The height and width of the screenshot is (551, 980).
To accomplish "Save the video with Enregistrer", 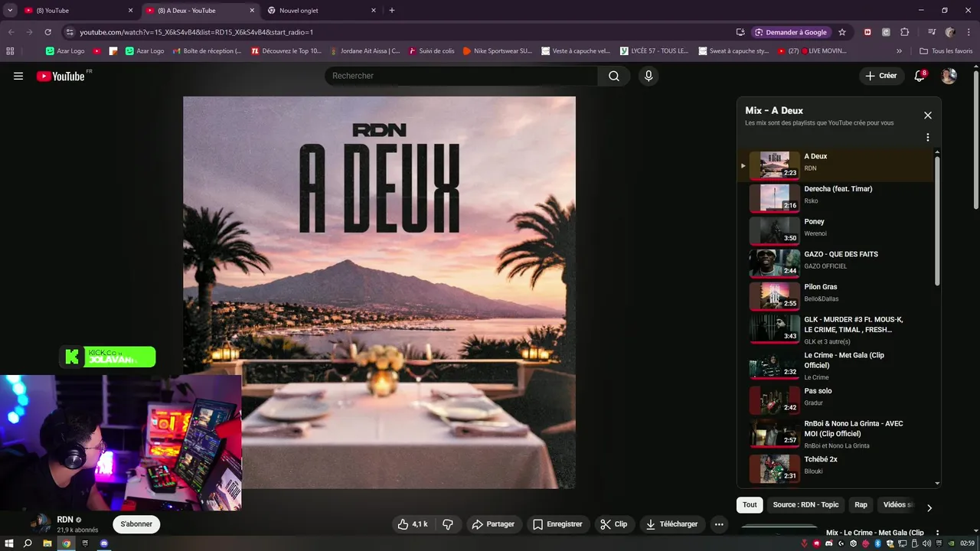I will [557, 524].
